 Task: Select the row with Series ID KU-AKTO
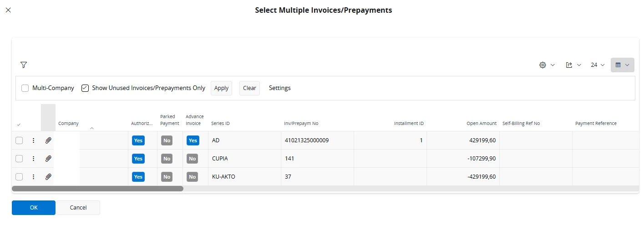pos(19,177)
